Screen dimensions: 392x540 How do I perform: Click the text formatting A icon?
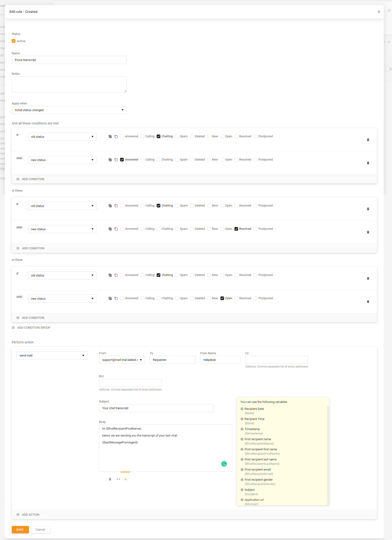tap(125, 479)
